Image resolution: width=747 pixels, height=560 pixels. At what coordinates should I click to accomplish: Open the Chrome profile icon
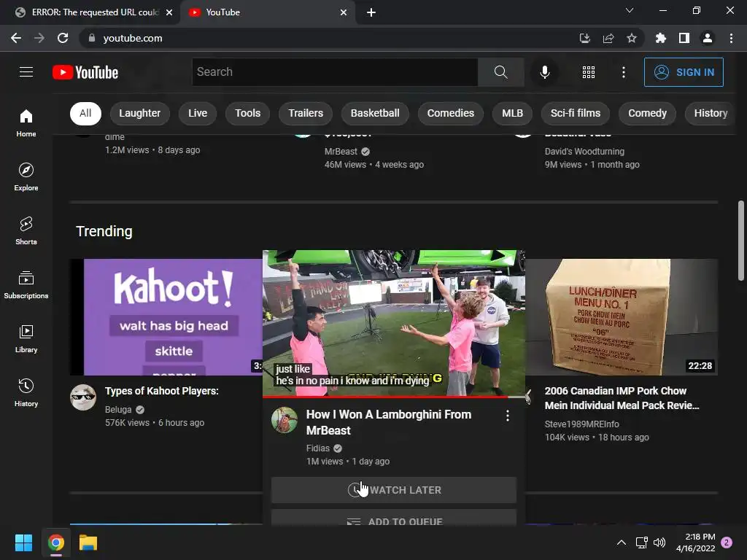[x=708, y=38]
